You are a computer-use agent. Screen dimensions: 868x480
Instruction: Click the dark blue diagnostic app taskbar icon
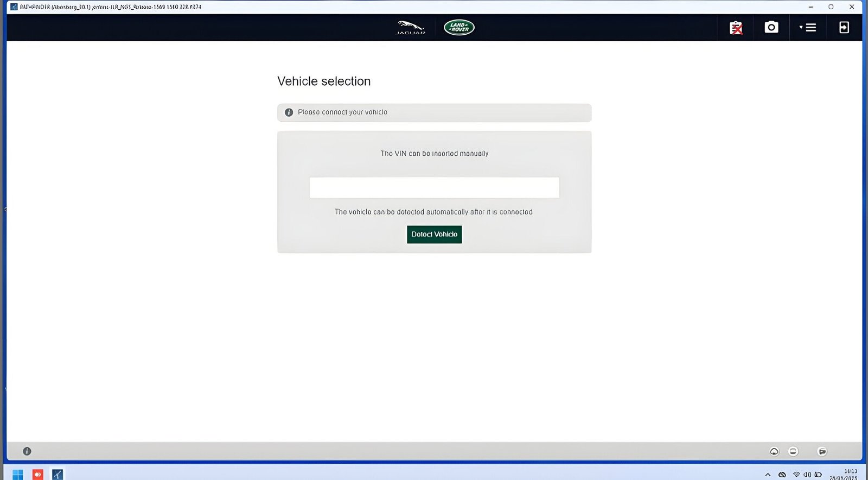pos(58,474)
